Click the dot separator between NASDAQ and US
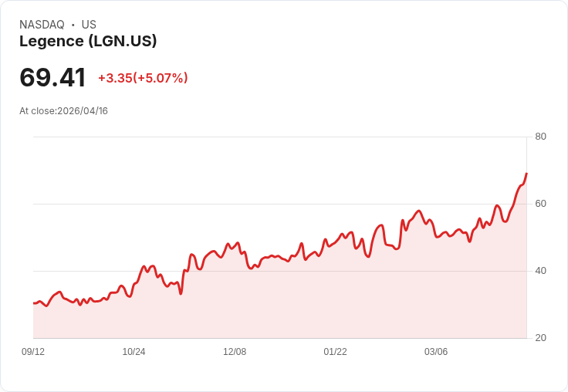The width and height of the screenshot is (568, 392). 73,25
